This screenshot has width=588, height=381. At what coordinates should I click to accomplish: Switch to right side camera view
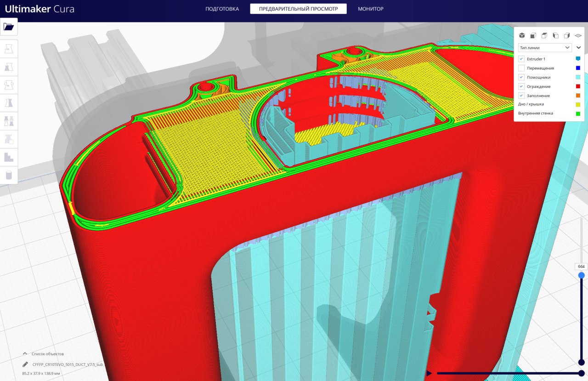[x=567, y=35]
